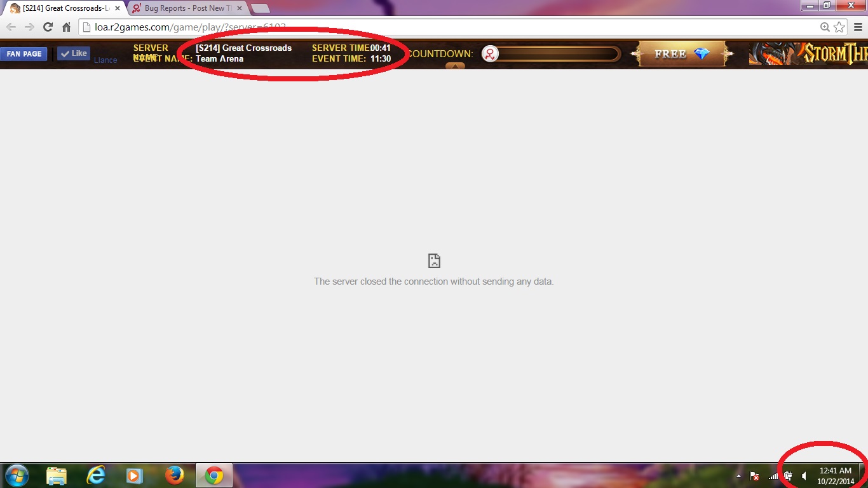The height and width of the screenshot is (488, 868).
Task: Launch Internet Explorer from the taskbar
Action: coord(96,475)
